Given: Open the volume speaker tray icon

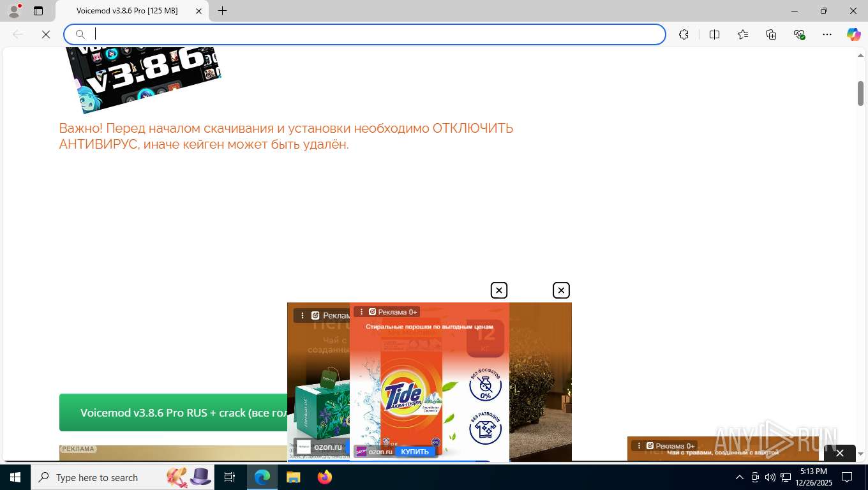Looking at the screenshot, I should click(x=770, y=477).
